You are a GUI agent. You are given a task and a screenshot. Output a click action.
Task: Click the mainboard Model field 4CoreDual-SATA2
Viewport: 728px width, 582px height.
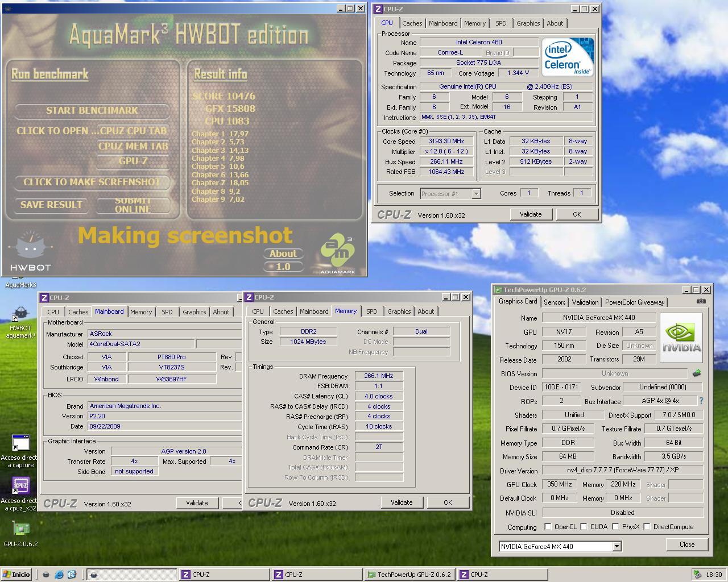(141, 344)
